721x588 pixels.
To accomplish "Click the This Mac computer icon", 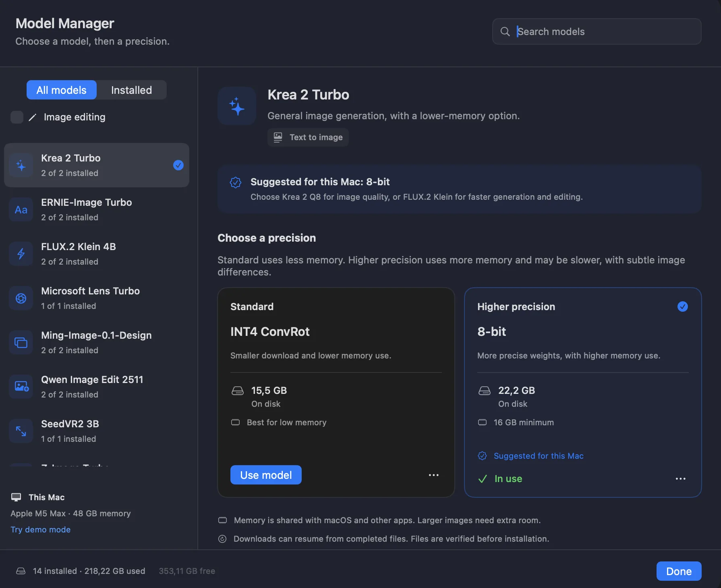I will tap(16, 497).
